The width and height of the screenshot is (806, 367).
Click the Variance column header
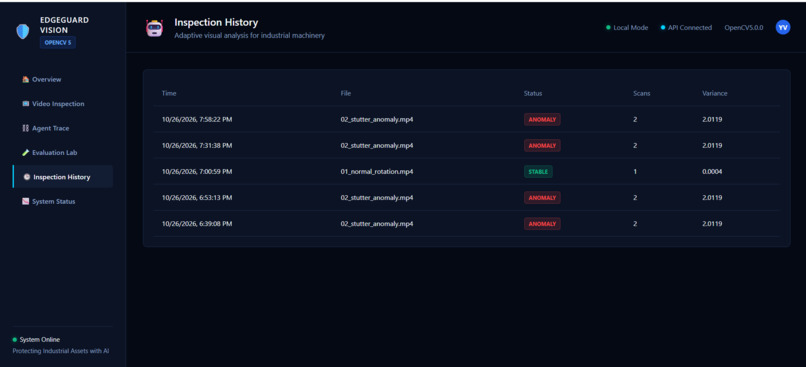(715, 94)
